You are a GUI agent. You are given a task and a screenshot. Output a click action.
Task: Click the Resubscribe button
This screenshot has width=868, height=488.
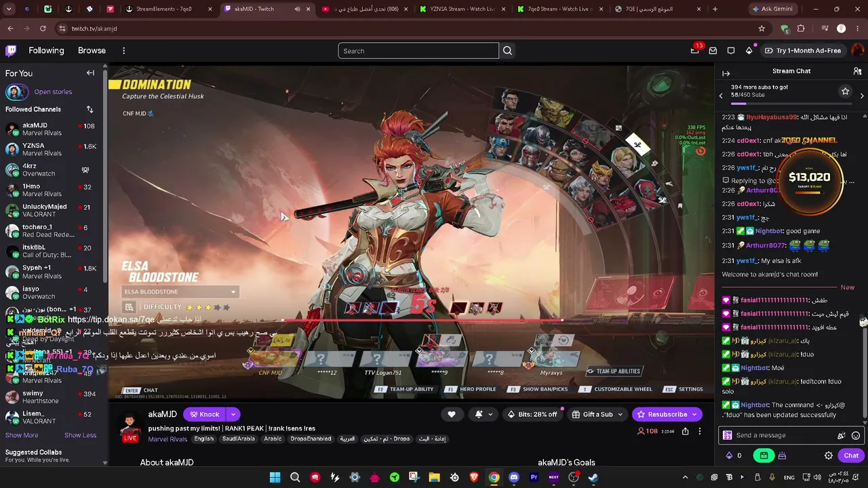[661, 414]
